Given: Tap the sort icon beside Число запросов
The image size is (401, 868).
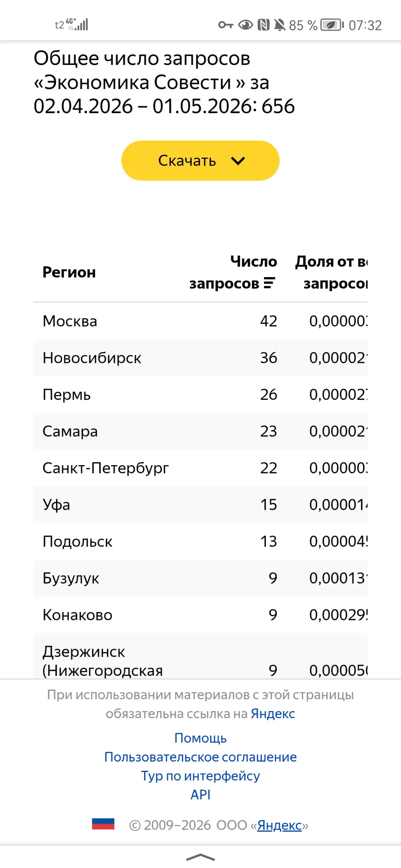Looking at the screenshot, I should click(269, 283).
